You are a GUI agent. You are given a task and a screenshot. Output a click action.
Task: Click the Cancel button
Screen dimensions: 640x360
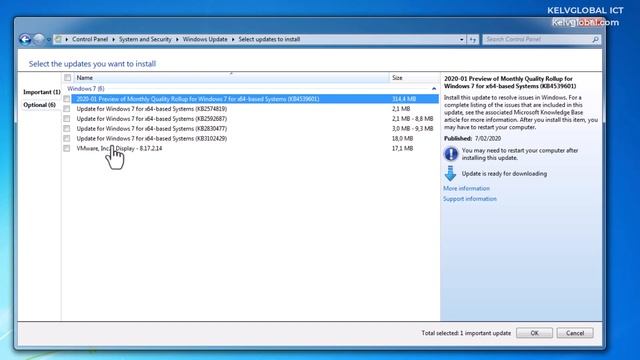575,333
